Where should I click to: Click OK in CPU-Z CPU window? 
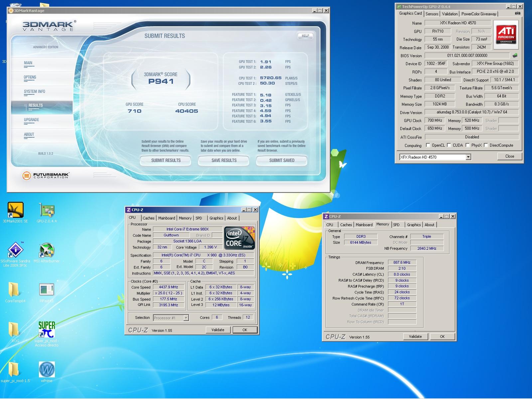point(245,330)
